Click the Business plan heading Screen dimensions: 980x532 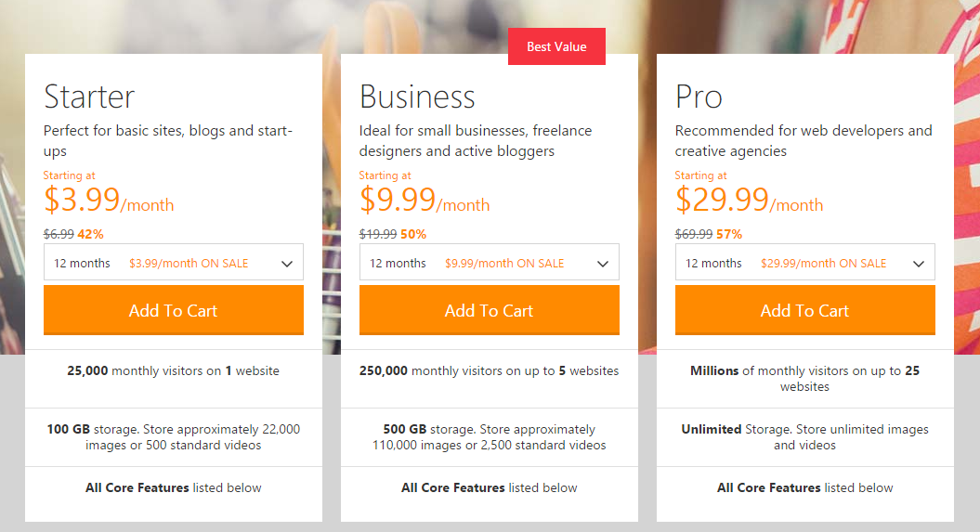417,97
